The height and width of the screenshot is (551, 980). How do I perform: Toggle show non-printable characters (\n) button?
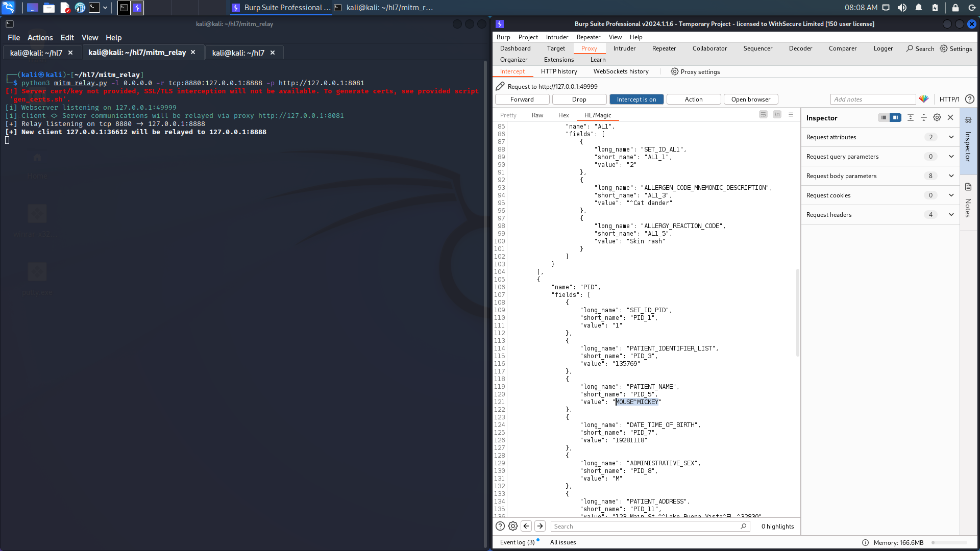777,115
